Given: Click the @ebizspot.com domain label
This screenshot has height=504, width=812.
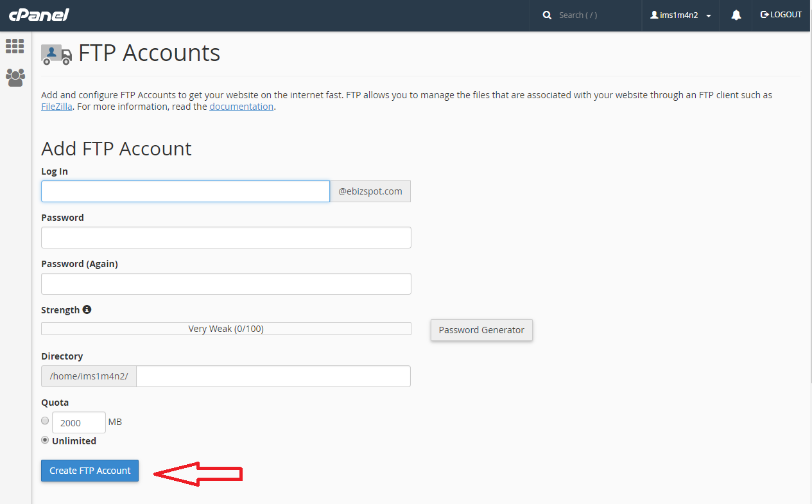Looking at the screenshot, I should [370, 191].
